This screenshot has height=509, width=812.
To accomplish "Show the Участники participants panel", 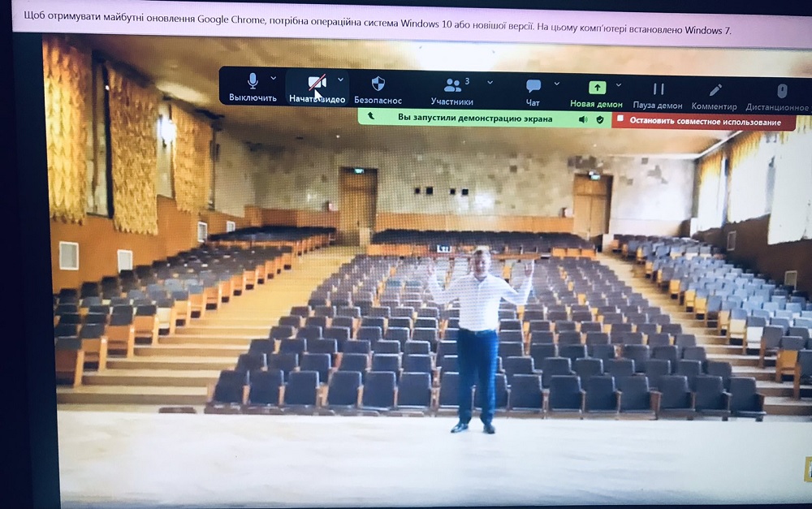I will coord(452,93).
